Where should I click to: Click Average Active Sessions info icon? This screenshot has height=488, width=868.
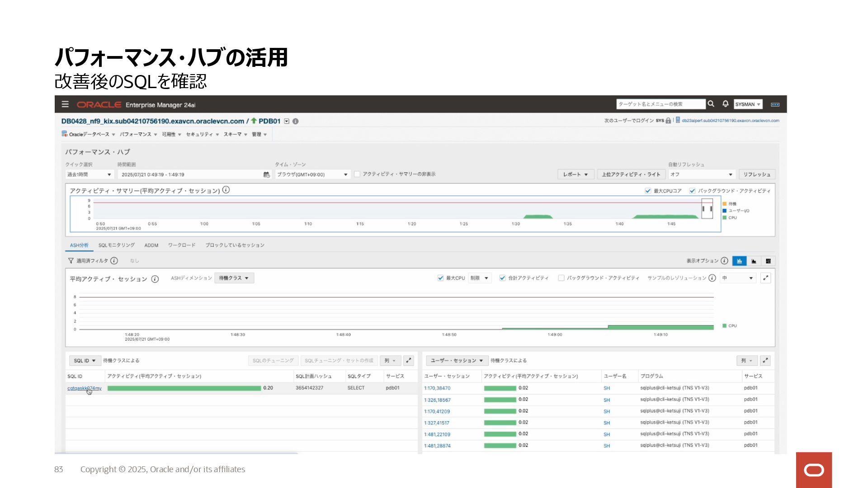click(155, 279)
